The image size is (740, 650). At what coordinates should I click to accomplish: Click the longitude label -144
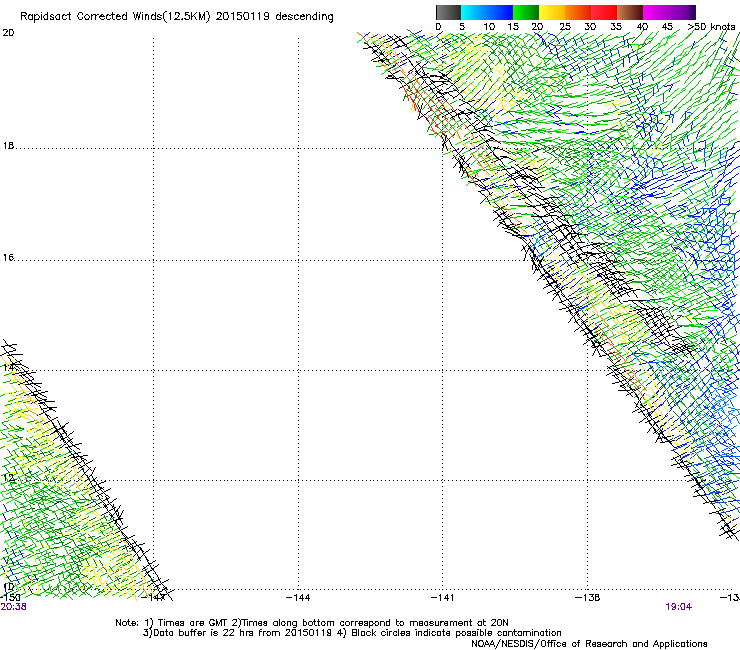(x=298, y=598)
